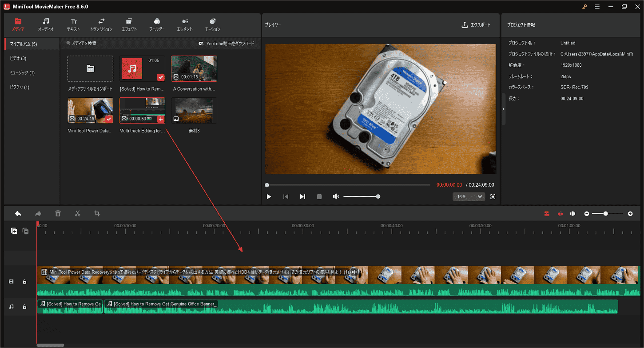Select the Crop tool above the timeline

pos(97,213)
